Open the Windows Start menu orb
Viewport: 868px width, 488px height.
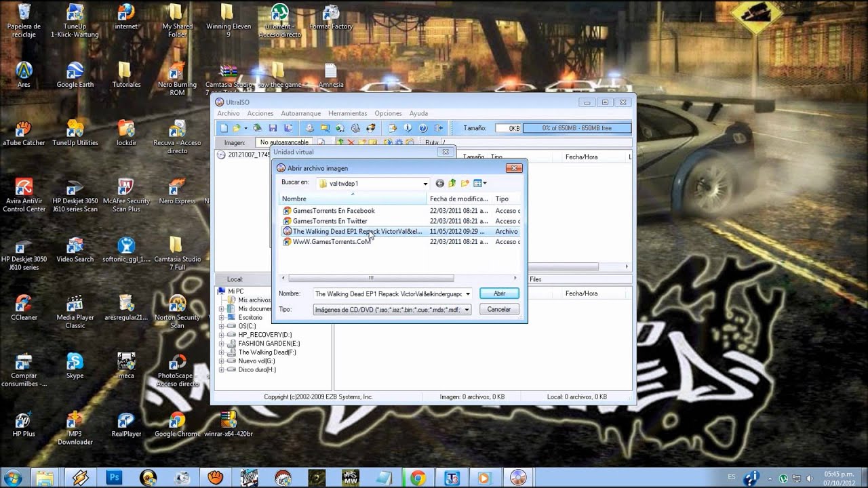coord(12,477)
